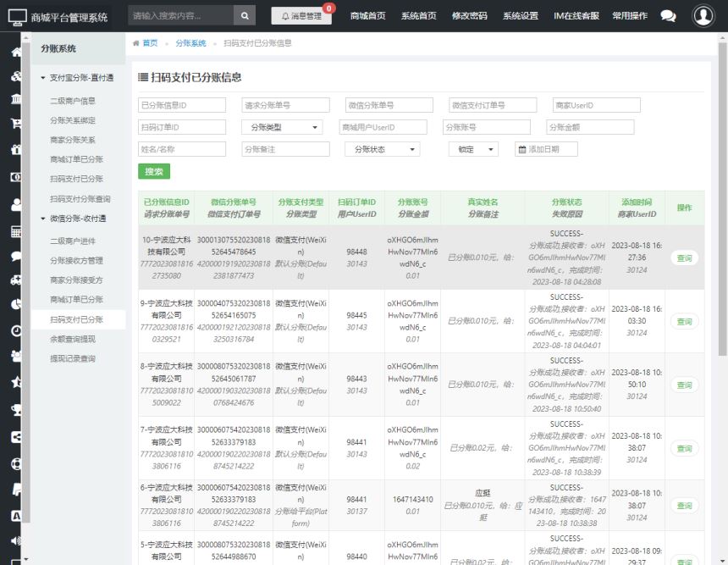Screen dimensions: 728x565
Task: Open the single user icon in the sidebar
Action: (x=16, y=204)
